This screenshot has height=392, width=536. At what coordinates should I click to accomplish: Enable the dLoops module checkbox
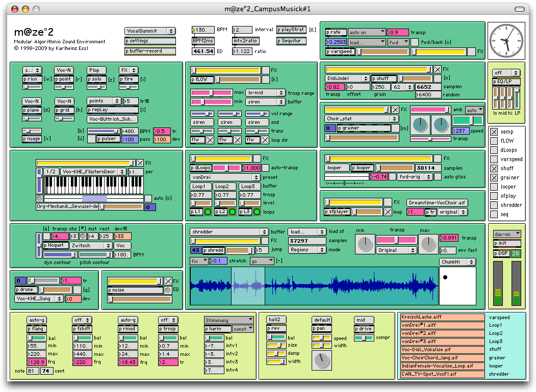[x=494, y=150]
